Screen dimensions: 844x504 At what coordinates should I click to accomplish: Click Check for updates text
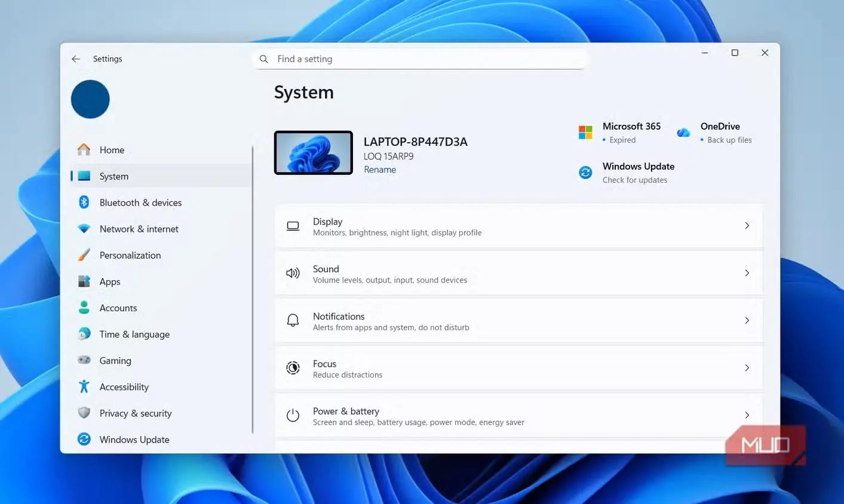(x=635, y=180)
